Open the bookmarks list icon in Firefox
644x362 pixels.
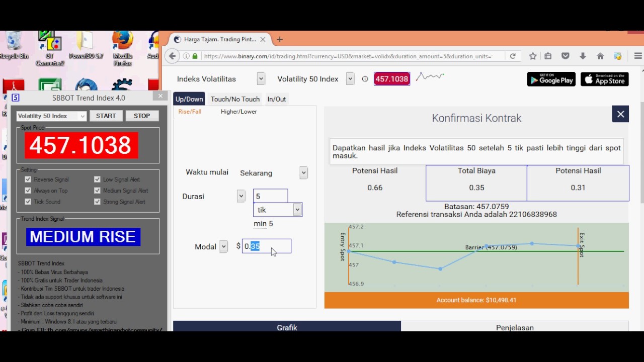tap(548, 56)
